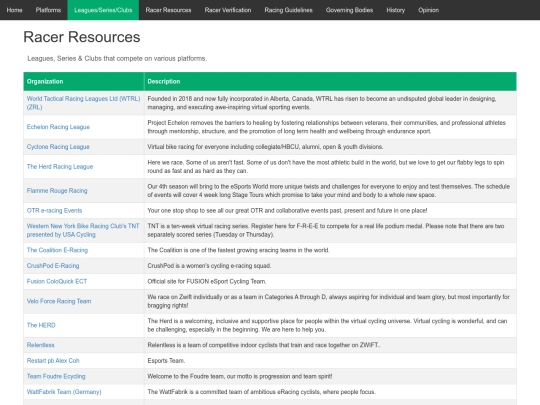Click the 'Here we race' Herd description
Image resolution: width=540 pixels, height=405 pixels.
[326, 166]
